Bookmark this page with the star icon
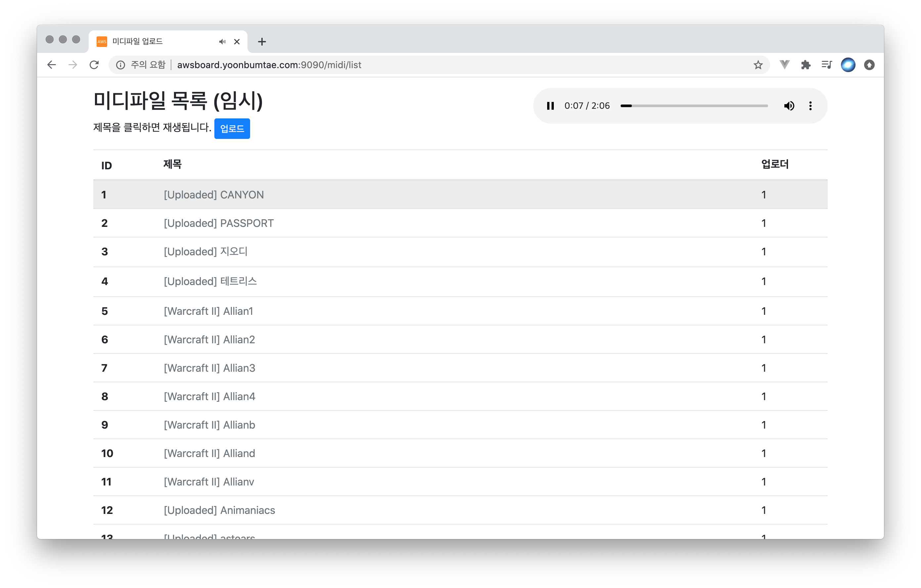 758,65
